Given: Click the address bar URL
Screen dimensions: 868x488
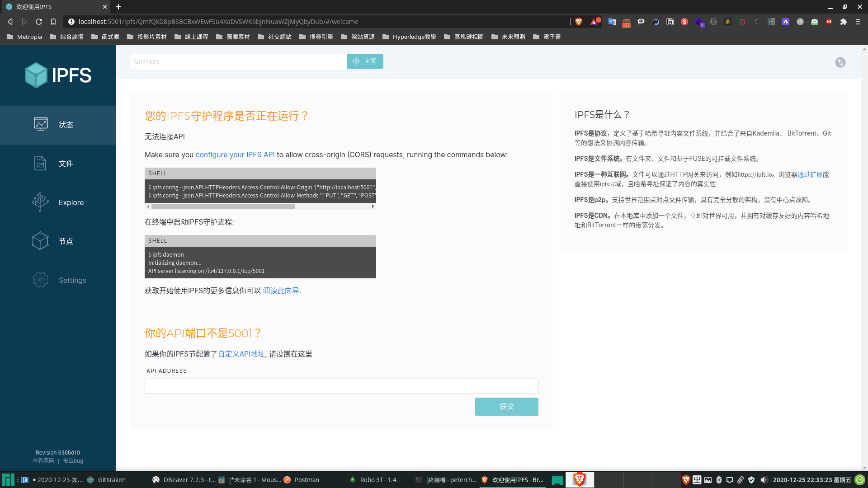Looking at the screenshot, I should (218, 22).
